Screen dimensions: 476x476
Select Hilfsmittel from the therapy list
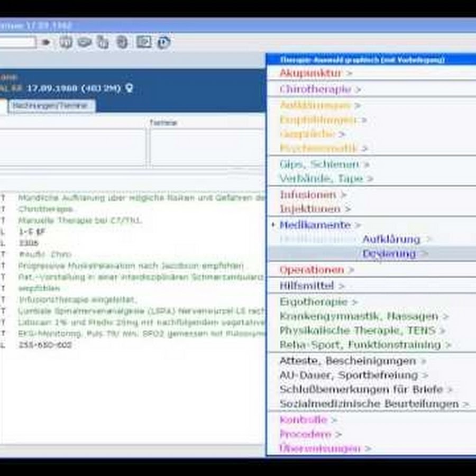307,286
